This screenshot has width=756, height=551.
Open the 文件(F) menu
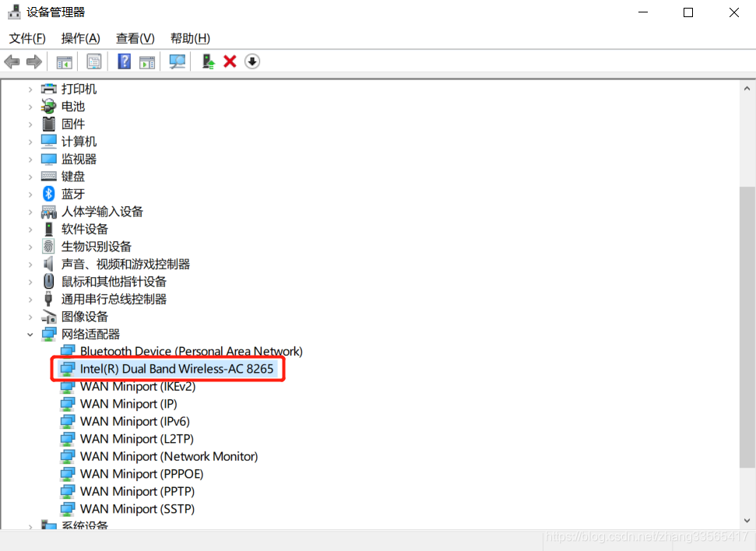pos(27,38)
